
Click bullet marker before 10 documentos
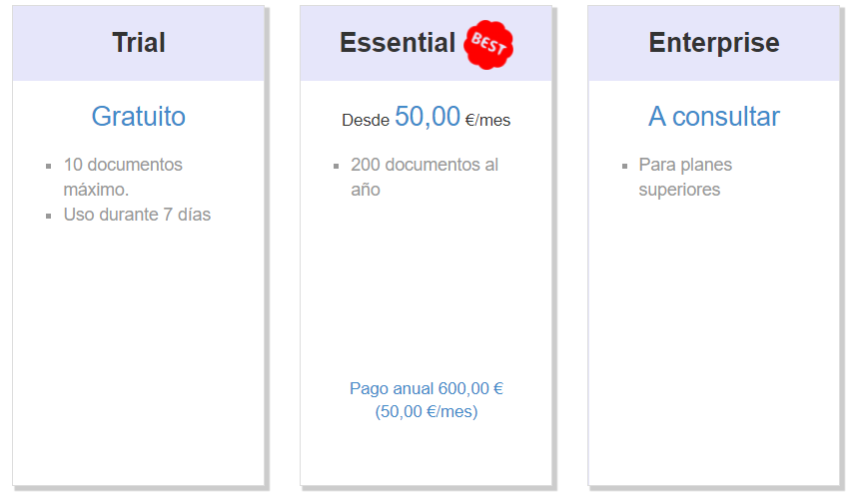(x=48, y=166)
